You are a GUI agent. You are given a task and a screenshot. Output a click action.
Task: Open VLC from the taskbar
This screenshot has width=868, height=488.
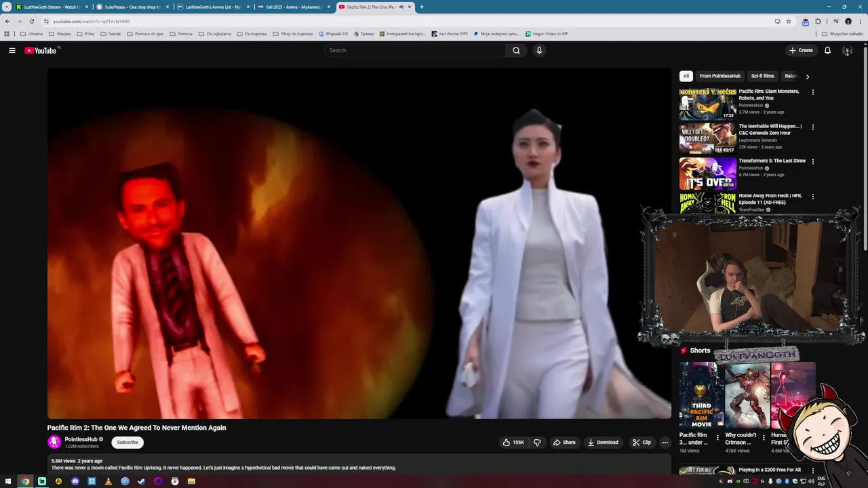(108, 481)
